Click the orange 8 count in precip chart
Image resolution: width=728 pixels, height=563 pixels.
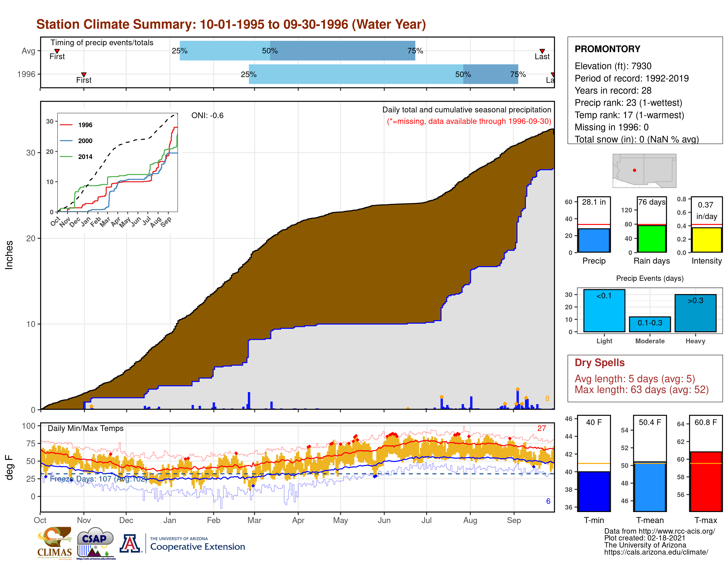[547, 399]
